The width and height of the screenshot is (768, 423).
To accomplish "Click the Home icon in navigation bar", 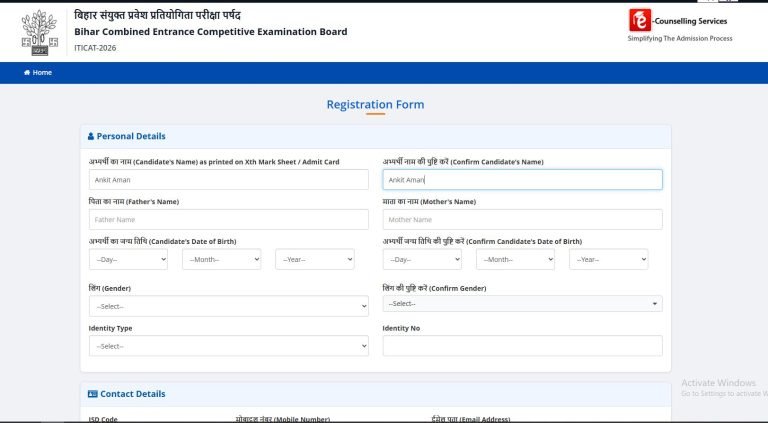I will click(27, 73).
